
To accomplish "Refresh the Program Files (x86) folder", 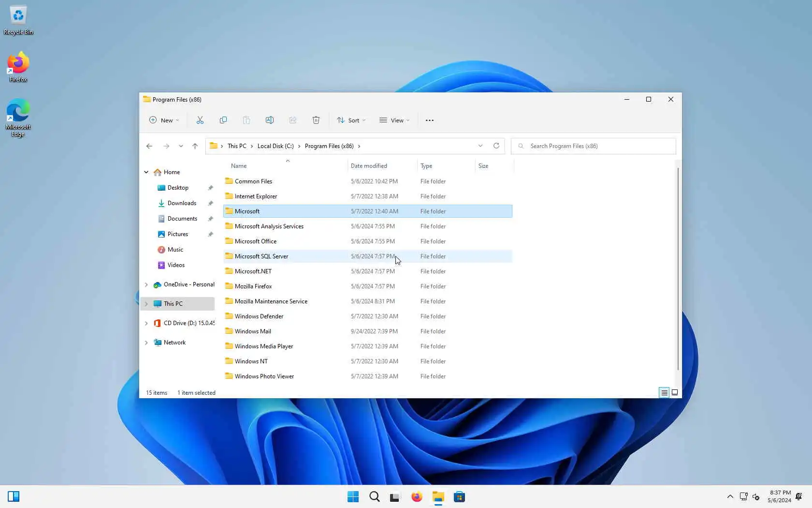I will [496, 146].
